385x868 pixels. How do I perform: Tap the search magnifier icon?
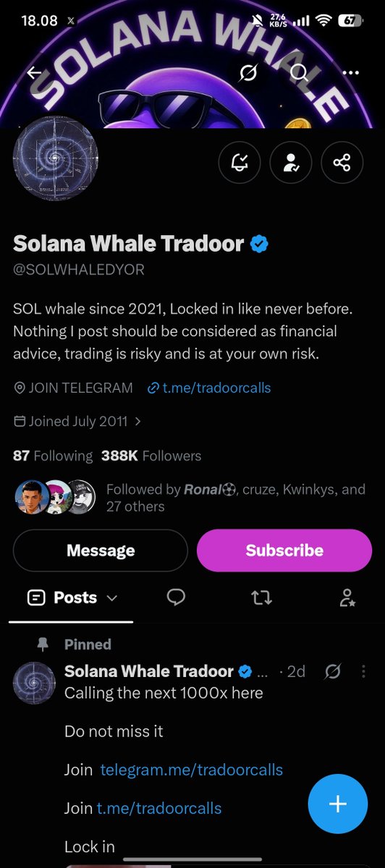point(299,73)
